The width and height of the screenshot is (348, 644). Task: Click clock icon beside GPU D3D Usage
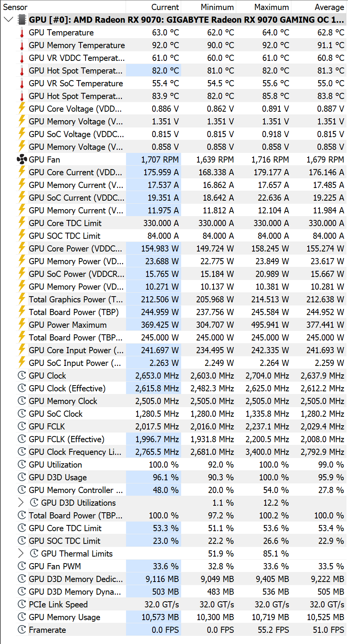point(22,477)
